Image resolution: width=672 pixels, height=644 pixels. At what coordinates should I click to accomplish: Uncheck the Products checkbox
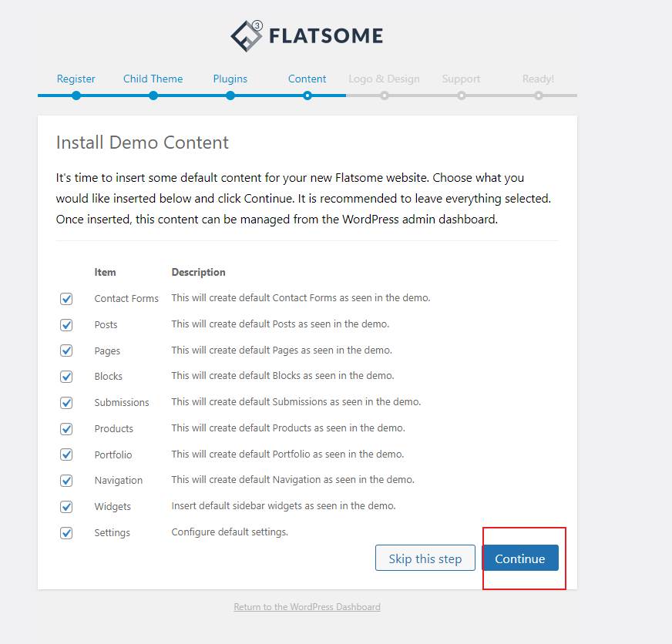point(66,429)
